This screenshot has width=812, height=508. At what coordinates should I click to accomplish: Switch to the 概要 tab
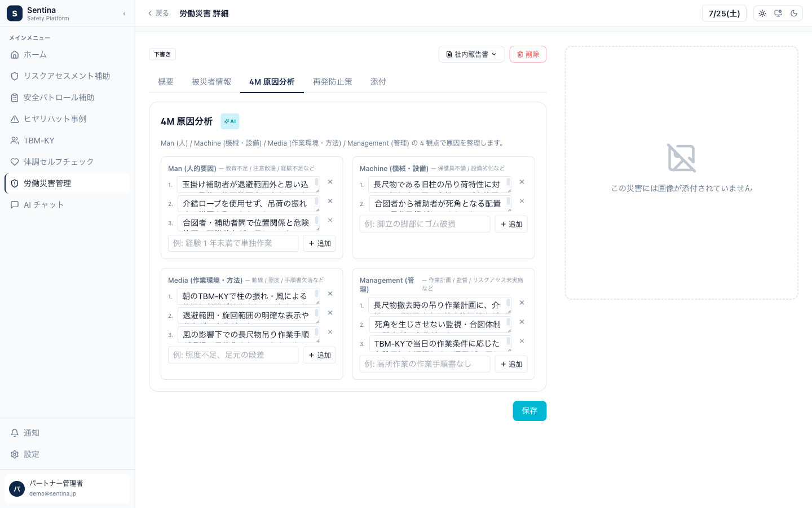pos(166,82)
